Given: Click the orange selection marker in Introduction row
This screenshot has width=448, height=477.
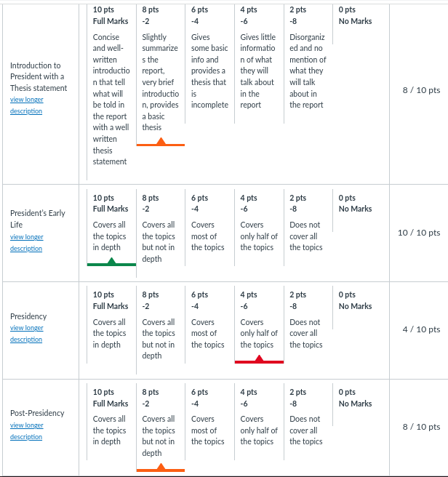Looking at the screenshot, I should point(161,142).
